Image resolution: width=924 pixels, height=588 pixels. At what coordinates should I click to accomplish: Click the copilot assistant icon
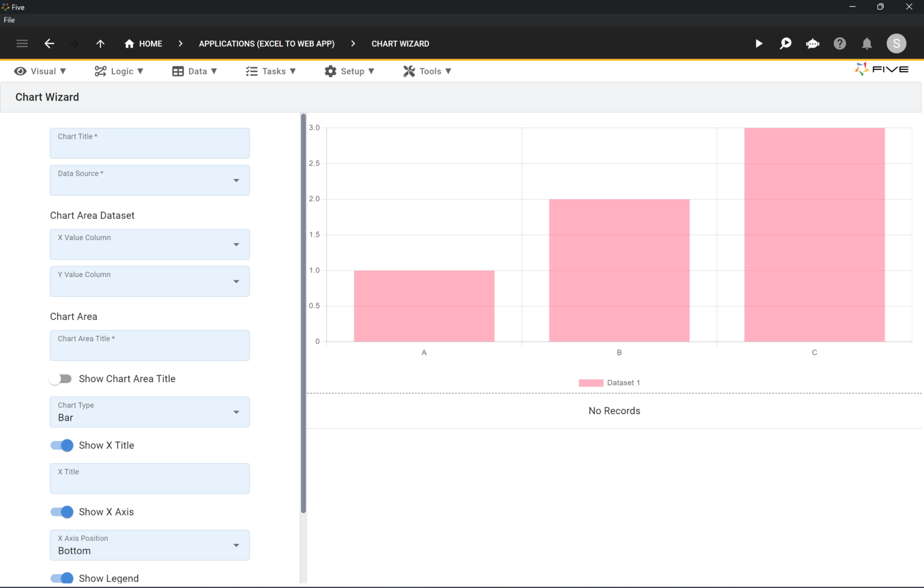pyautogui.click(x=813, y=43)
